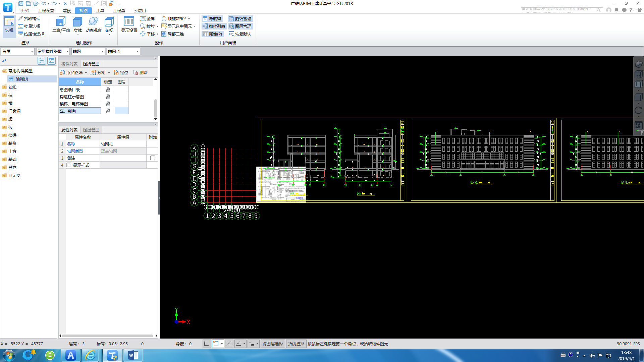Screen dimensions: 644x362
Task: Open 显示设置 display settings
Action: (129, 25)
